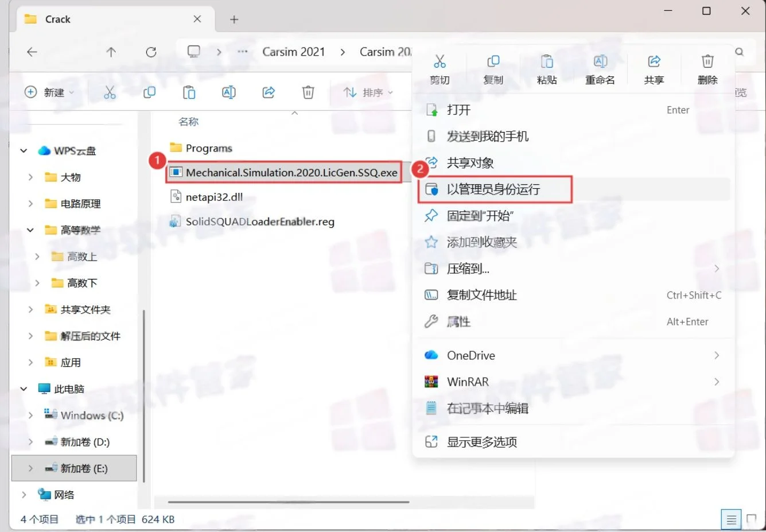Refresh the current folder view
Screen dimensions: 766x532
(x=151, y=52)
